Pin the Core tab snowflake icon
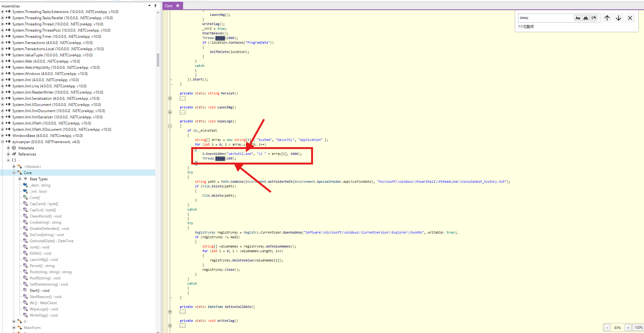 [178, 6]
